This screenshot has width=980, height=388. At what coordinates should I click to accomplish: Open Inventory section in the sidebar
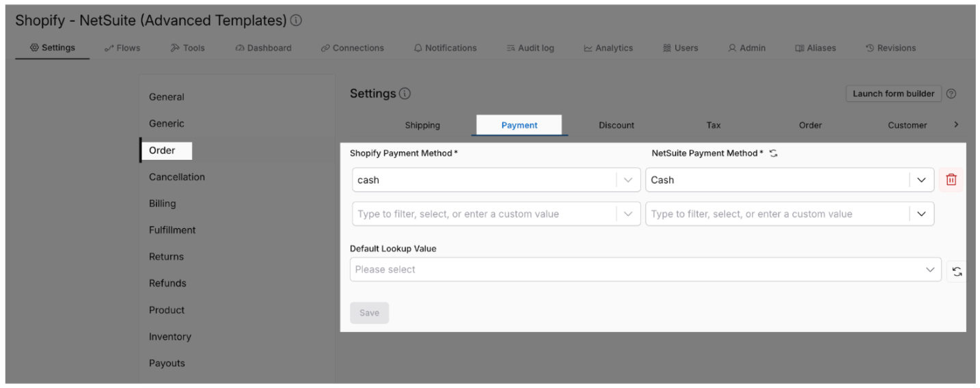pyautogui.click(x=170, y=337)
